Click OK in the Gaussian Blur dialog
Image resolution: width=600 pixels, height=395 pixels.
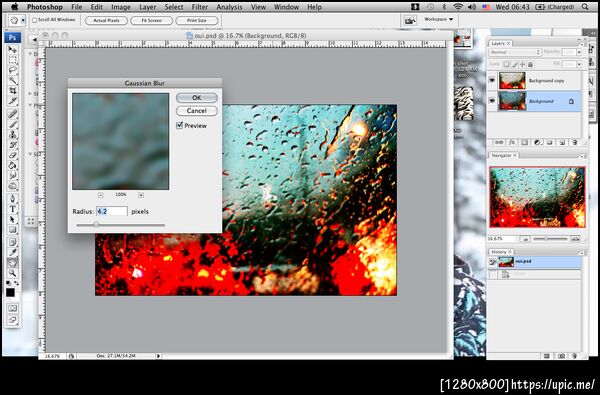(197, 98)
